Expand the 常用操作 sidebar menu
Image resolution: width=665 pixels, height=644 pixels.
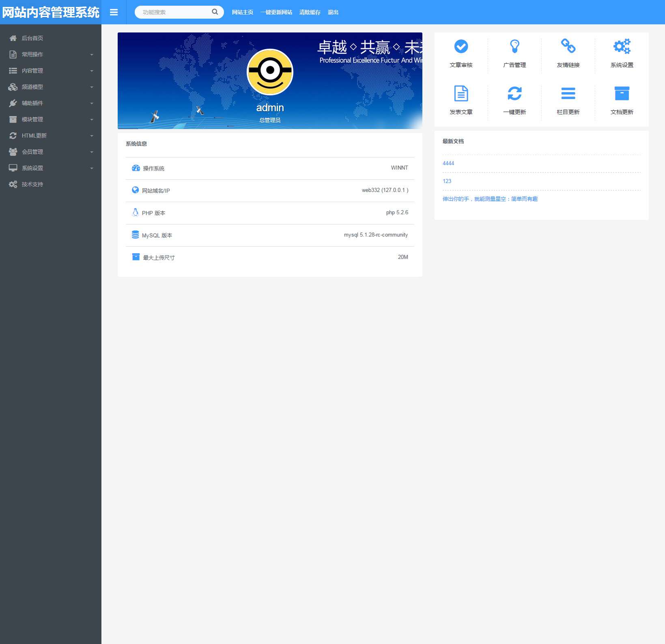(x=51, y=54)
